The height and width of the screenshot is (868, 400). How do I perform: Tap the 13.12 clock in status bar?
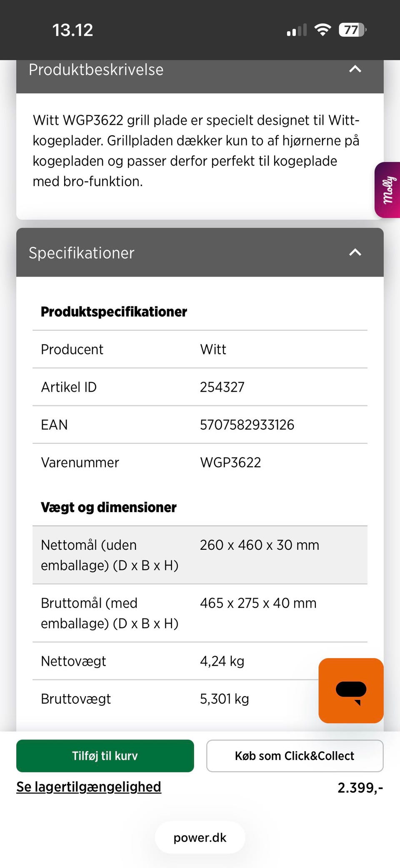tap(72, 30)
